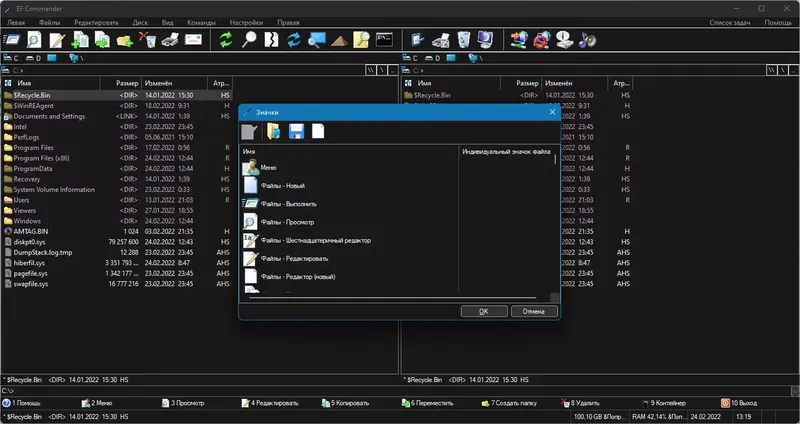The width and height of the screenshot is (800, 424).
Task: Sort left panel by Изменён column header
Action: (x=174, y=83)
